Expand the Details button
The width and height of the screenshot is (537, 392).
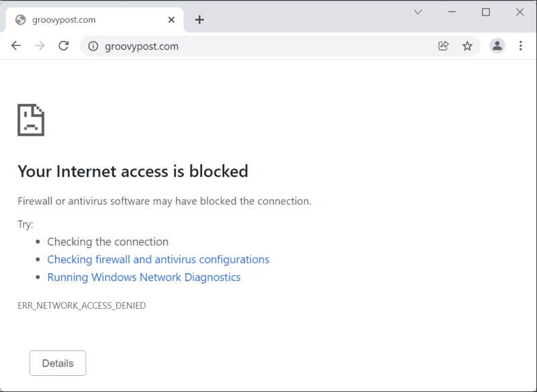pos(58,363)
